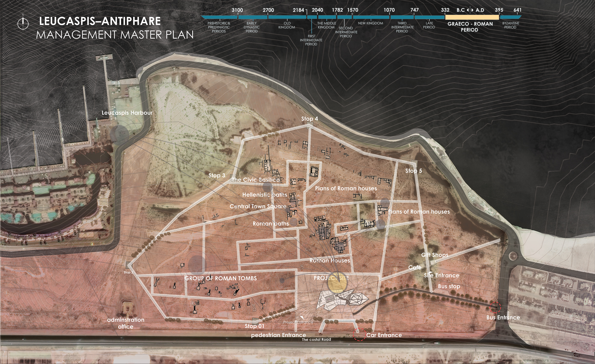This screenshot has width=595, height=364.
Task: Click the Stop 4 label
Action: point(309,119)
